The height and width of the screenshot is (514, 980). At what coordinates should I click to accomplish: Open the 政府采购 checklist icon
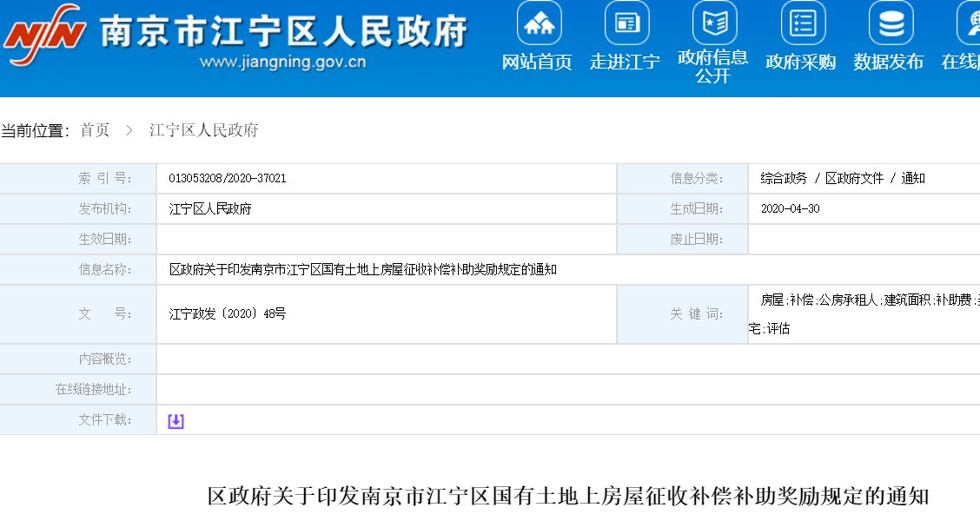coord(803,23)
